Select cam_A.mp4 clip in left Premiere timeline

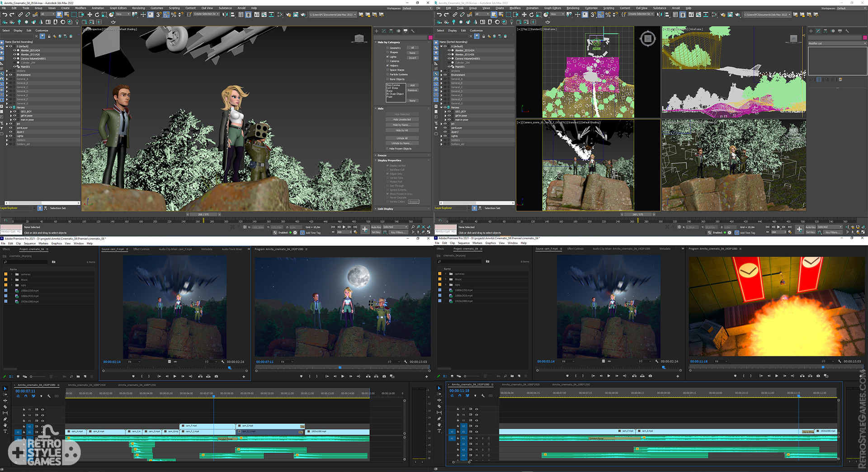pos(76,432)
